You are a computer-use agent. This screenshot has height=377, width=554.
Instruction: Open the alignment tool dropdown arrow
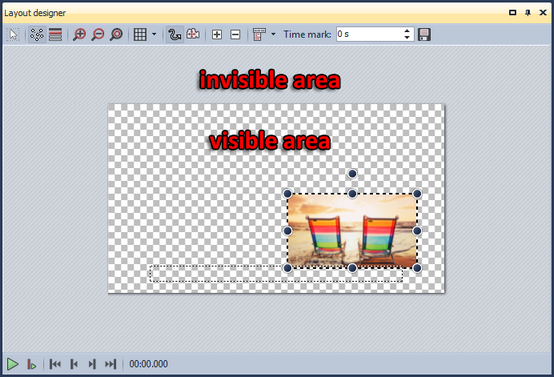click(273, 34)
